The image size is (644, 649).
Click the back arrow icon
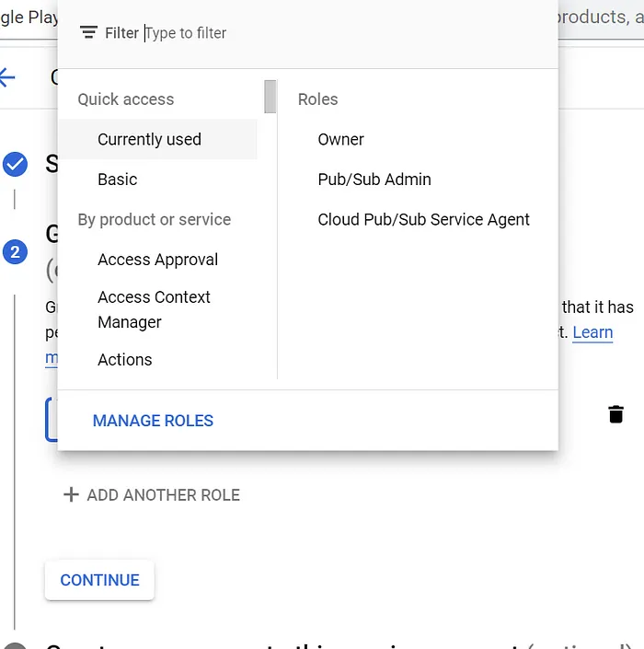point(8,77)
